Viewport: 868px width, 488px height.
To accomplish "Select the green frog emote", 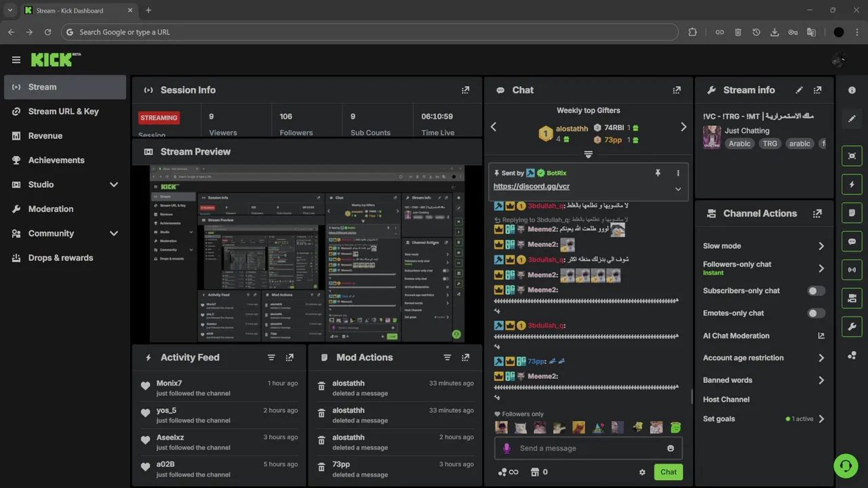I will click(x=675, y=428).
